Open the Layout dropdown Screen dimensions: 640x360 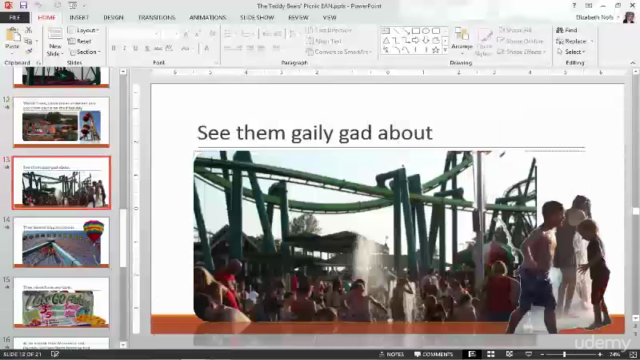(x=84, y=30)
